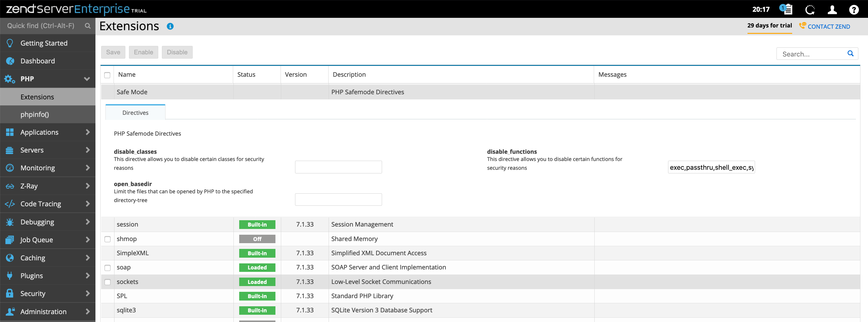The width and height of the screenshot is (868, 322).
Task: Tick the shmop extension checkbox
Action: [x=108, y=239]
